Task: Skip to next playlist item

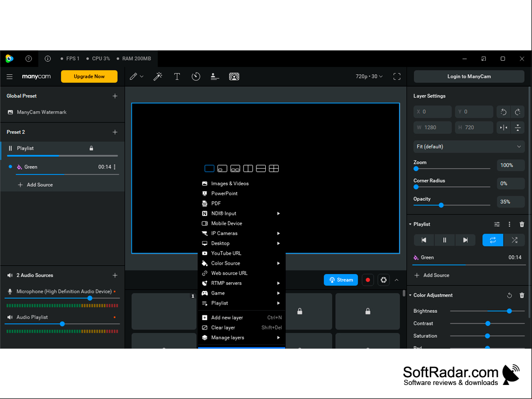Action: pyautogui.click(x=466, y=240)
